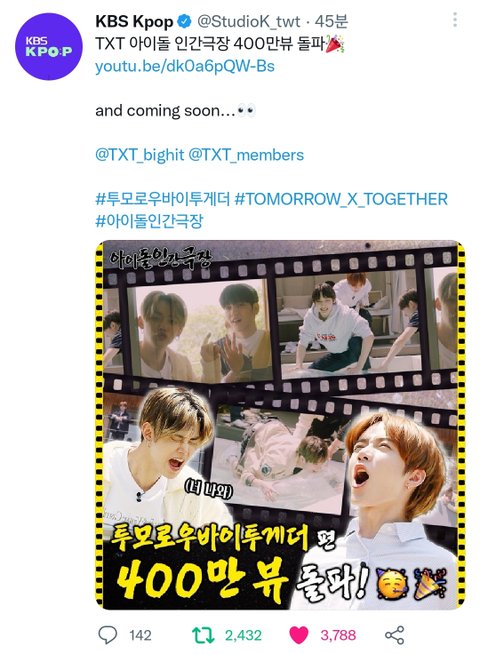Click the @StudioK_twt handle
This screenshot has width=480, height=654.
pyautogui.click(x=249, y=21)
